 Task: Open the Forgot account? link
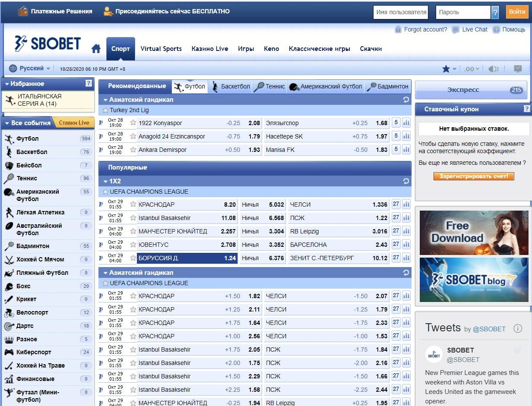(x=425, y=29)
